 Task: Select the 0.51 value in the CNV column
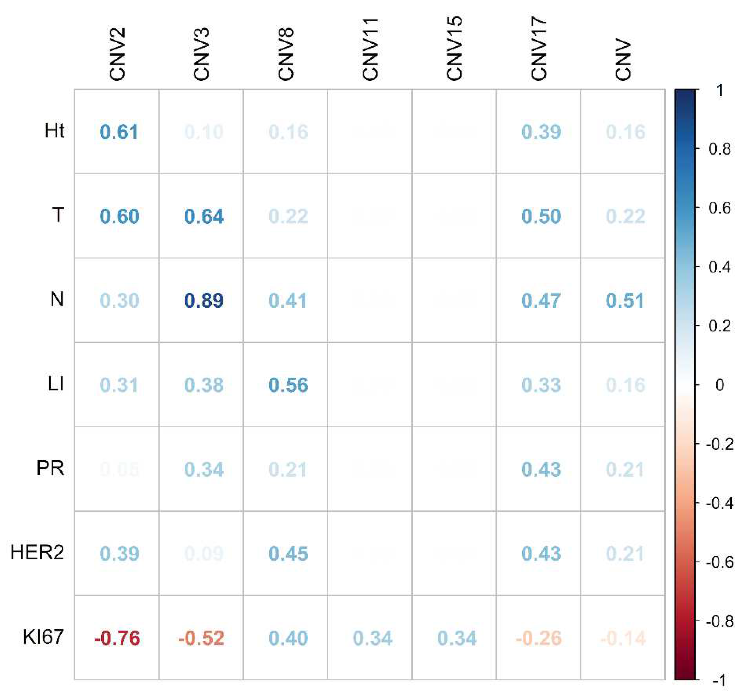(x=625, y=300)
